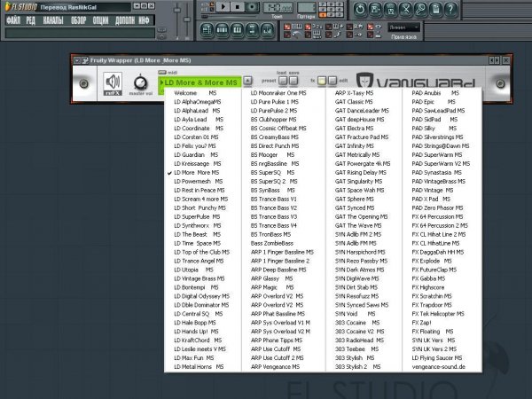This screenshot has height=399, width=532.
Task: Open the ФАЙЛ menu
Action: [x=13, y=20]
